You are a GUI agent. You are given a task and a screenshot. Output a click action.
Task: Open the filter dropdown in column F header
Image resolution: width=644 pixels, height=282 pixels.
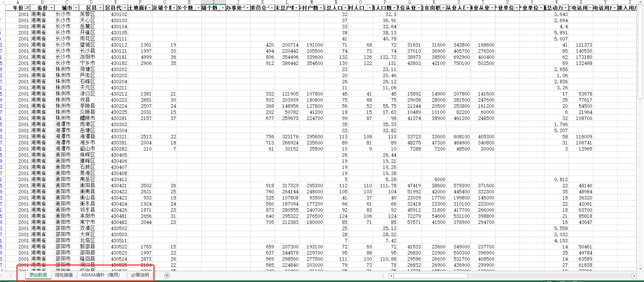149,8
